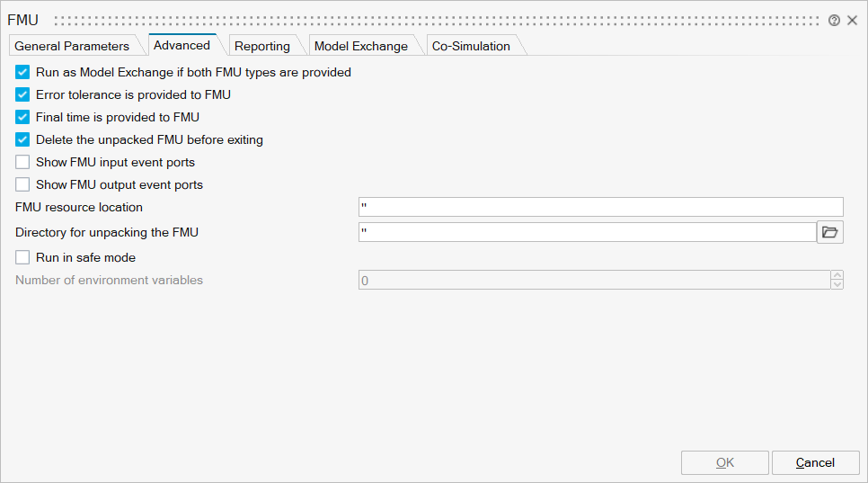Uncheck Delete the unpacked FMU before exiting
This screenshot has width=868, height=483.
[23, 139]
